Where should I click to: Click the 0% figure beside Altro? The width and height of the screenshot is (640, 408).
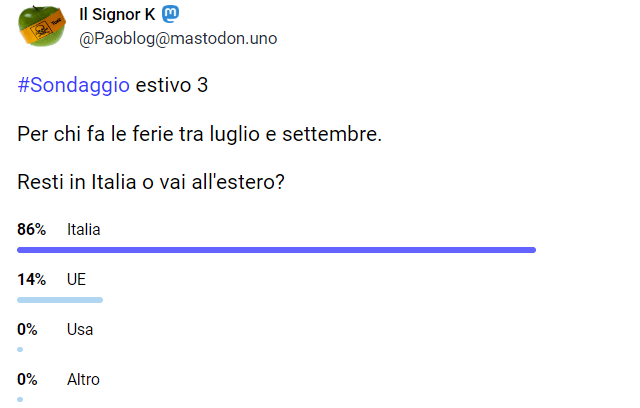click(x=28, y=380)
